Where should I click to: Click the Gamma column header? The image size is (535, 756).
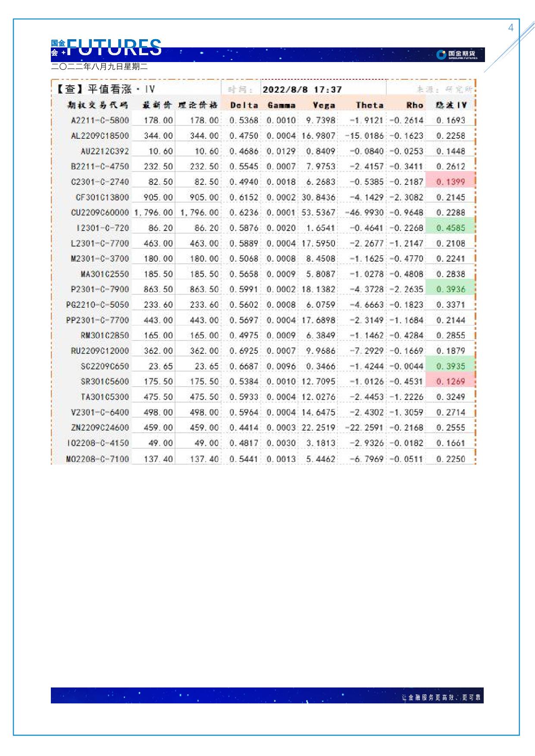pyautogui.click(x=282, y=105)
